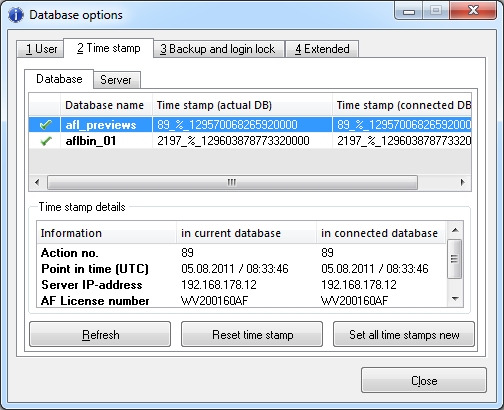This screenshot has height=410, width=504.
Task: Click green checkmark beside aflbin_01
Action: (x=45, y=141)
